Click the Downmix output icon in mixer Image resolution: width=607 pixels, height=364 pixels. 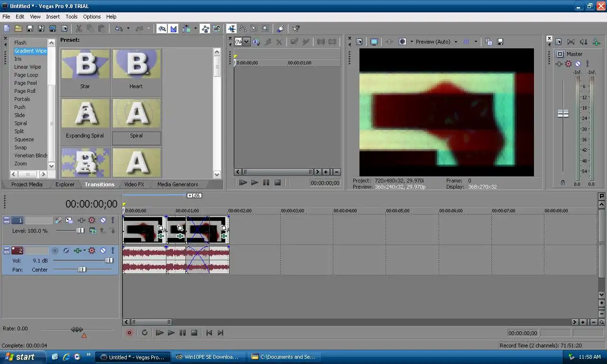pyautogui.click(x=571, y=42)
